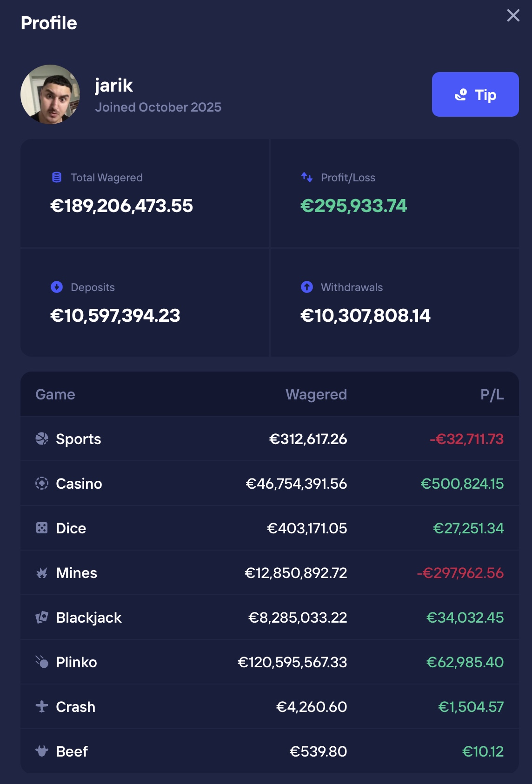Click the Crash plane icon
Viewport: 532px width, 784px height.
tap(42, 706)
